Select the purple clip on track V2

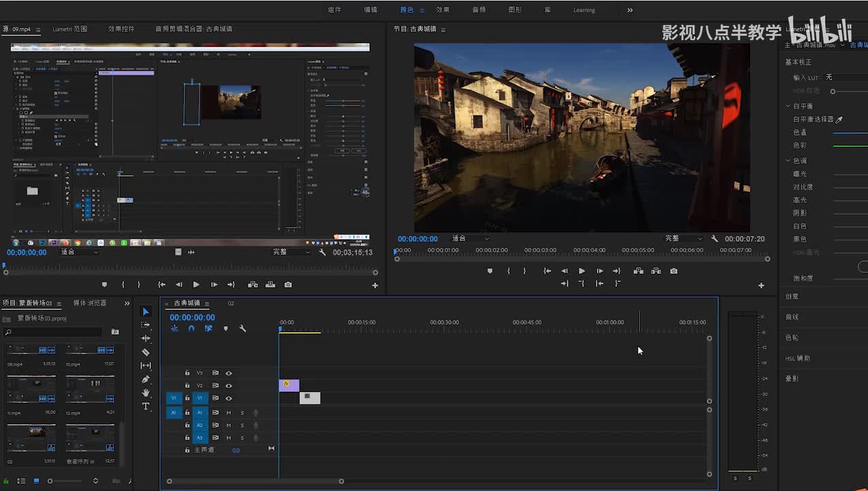coord(289,386)
